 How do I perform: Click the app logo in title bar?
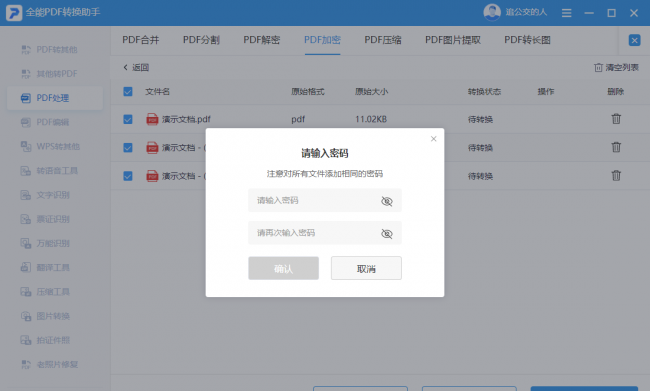pyautogui.click(x=14, y=12)
